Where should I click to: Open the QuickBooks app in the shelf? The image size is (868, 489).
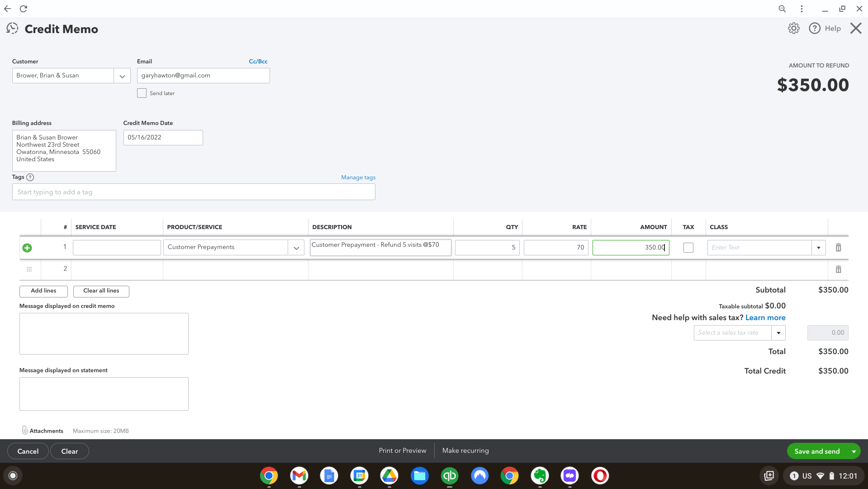tap(450, 476)
